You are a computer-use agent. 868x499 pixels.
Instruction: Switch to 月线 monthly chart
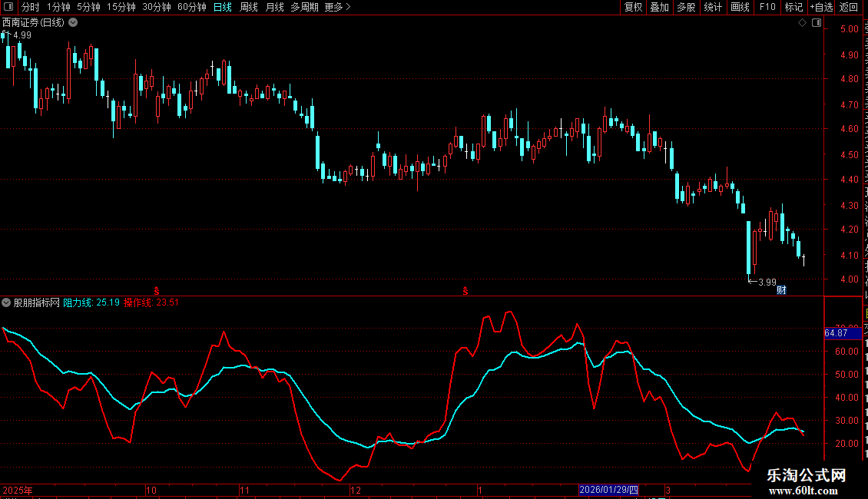click(x=274, y=7)
